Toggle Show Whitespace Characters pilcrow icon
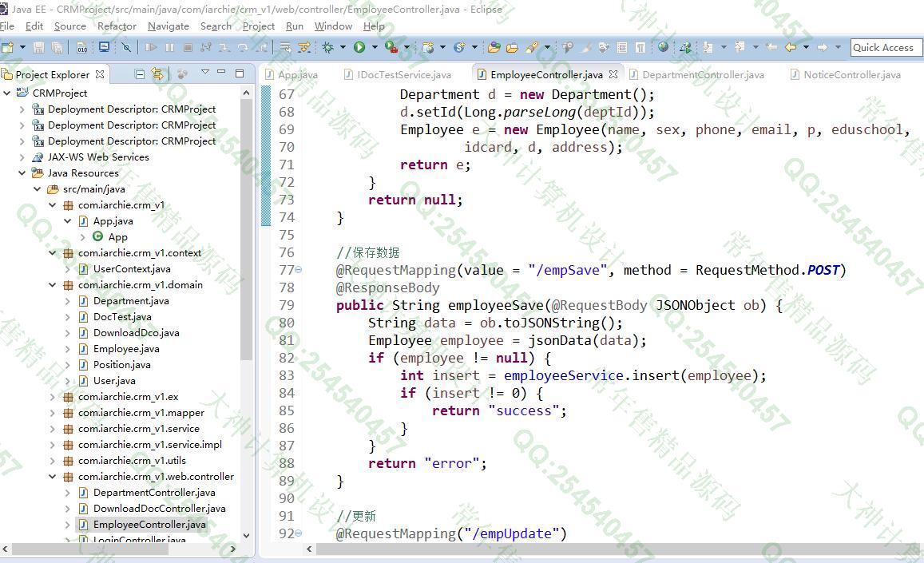 [640, 47]
